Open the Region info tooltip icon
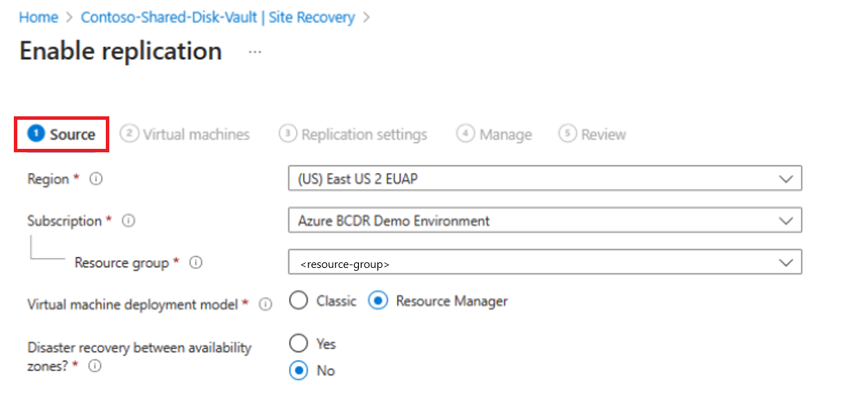 [96, 179]
